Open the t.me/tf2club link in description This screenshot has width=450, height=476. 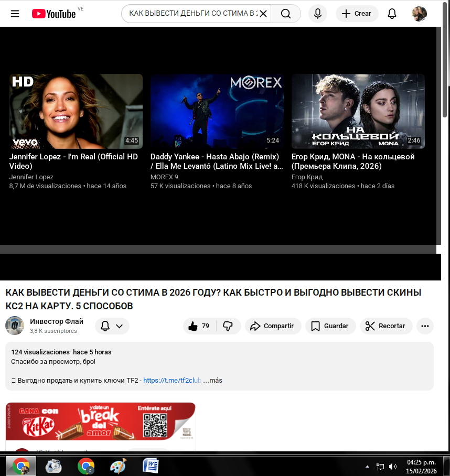pyautogui.click(x=172, y=381)
